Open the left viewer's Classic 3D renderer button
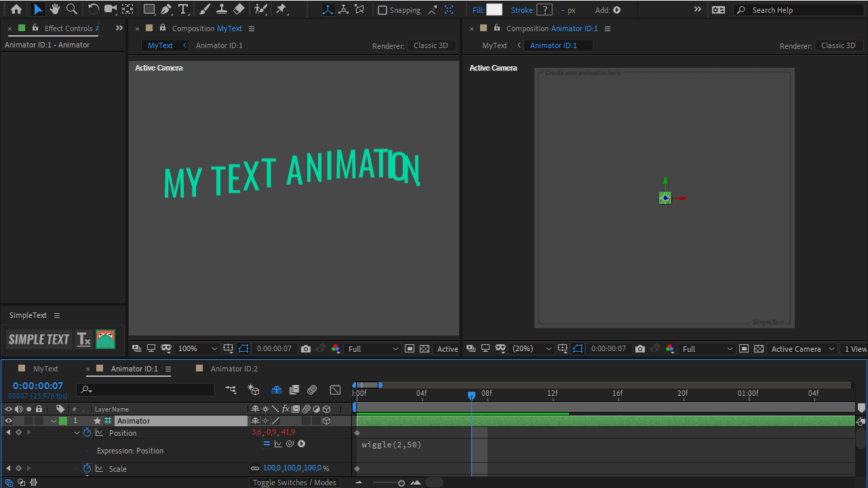868x488 pixels. [431, 45]
